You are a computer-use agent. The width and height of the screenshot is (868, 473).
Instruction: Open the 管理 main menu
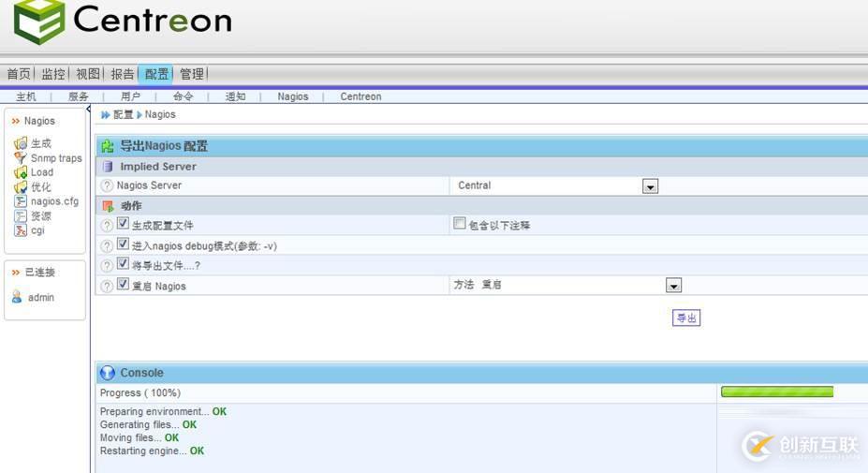tap(192, 74)
